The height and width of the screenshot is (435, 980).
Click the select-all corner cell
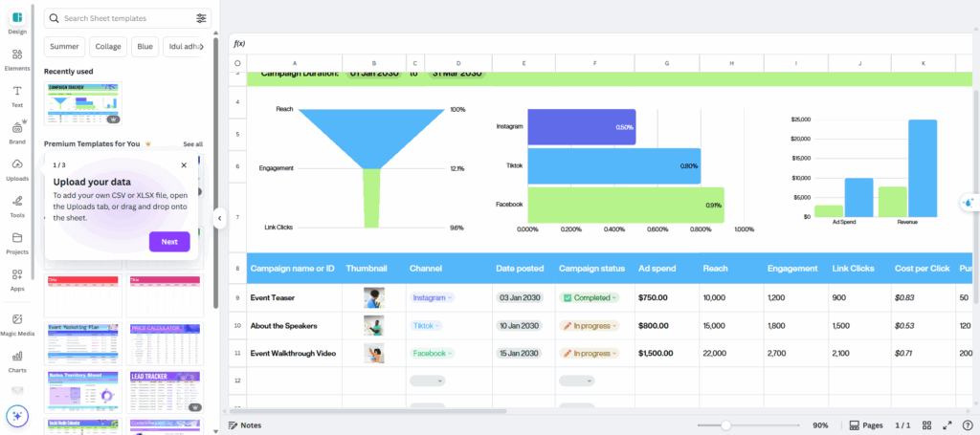pyautogui.click(x=237, y=63)
